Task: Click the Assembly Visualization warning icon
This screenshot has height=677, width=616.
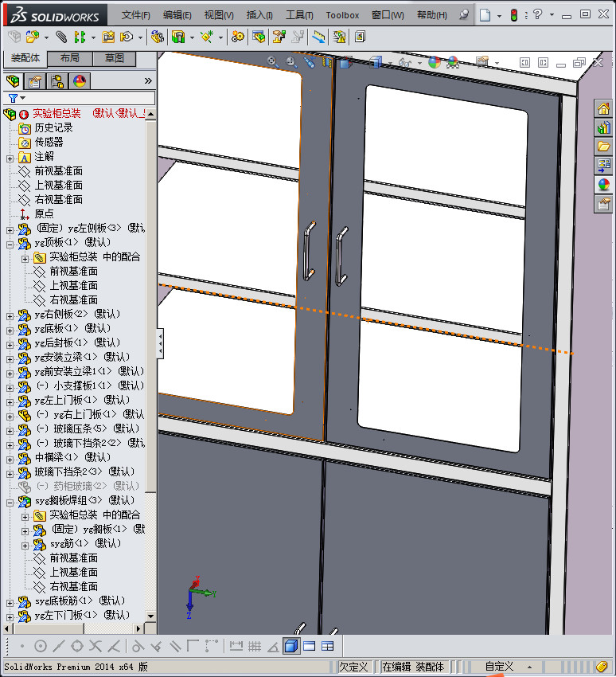Action: [x=340, y=37]
